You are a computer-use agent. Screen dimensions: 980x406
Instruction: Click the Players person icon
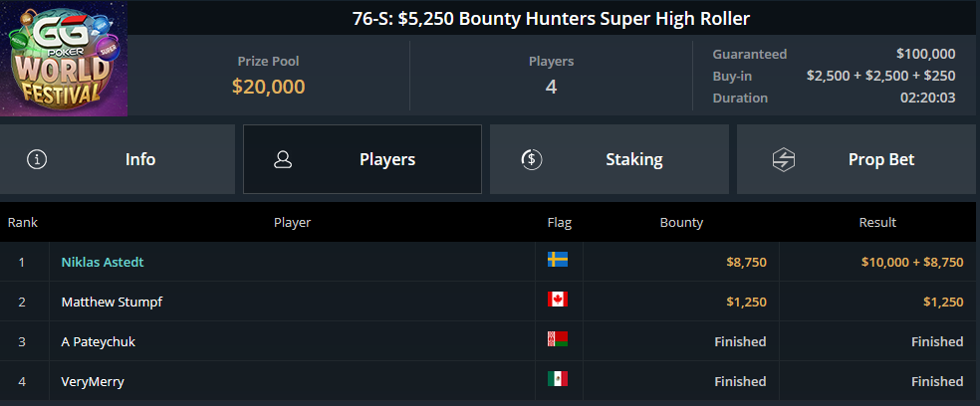(x=283, y=159)
